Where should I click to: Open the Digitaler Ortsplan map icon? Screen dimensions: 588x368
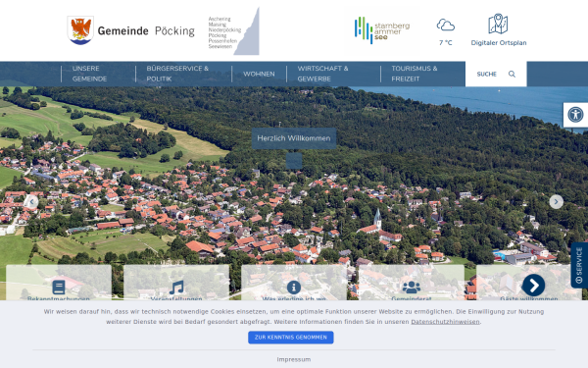tap(498, 24)
